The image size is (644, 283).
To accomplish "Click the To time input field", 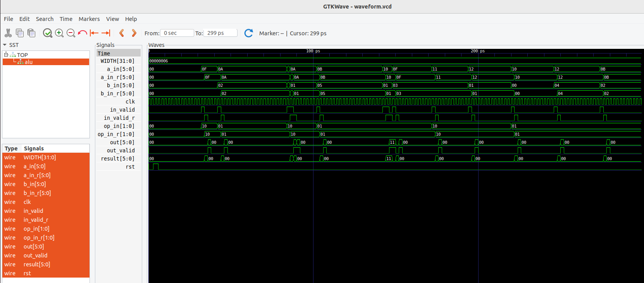I will click(220, 33).
